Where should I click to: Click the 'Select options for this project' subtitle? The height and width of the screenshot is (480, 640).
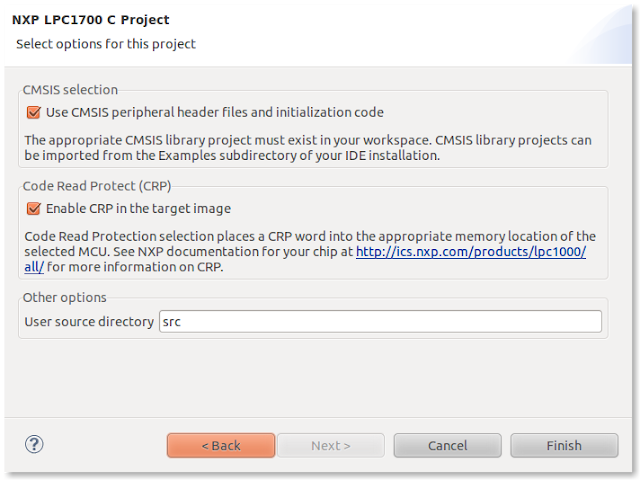[x=106, y=44]
